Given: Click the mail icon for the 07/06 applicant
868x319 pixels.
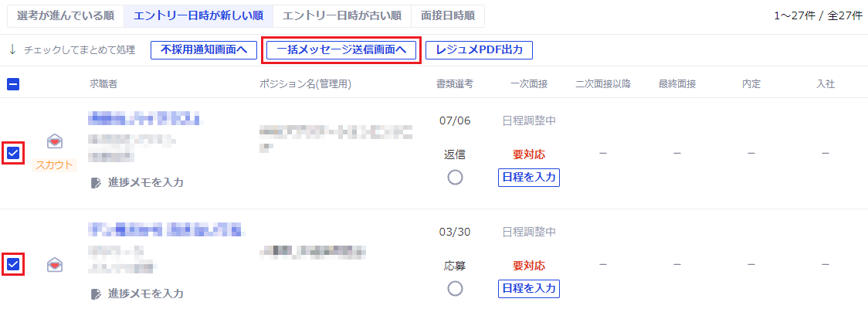Looking at the screenshot, I should [x=55, y=141].
